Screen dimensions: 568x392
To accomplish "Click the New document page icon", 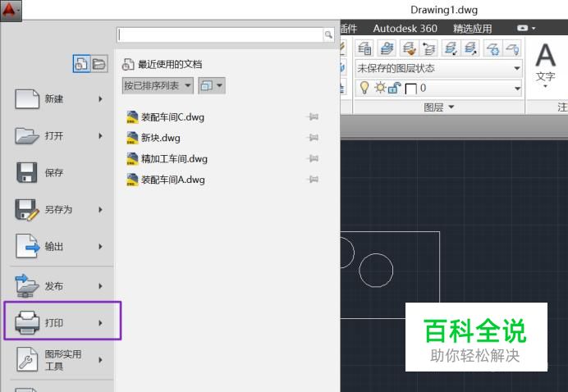I will pyautogui.click(x=27, y=98).
